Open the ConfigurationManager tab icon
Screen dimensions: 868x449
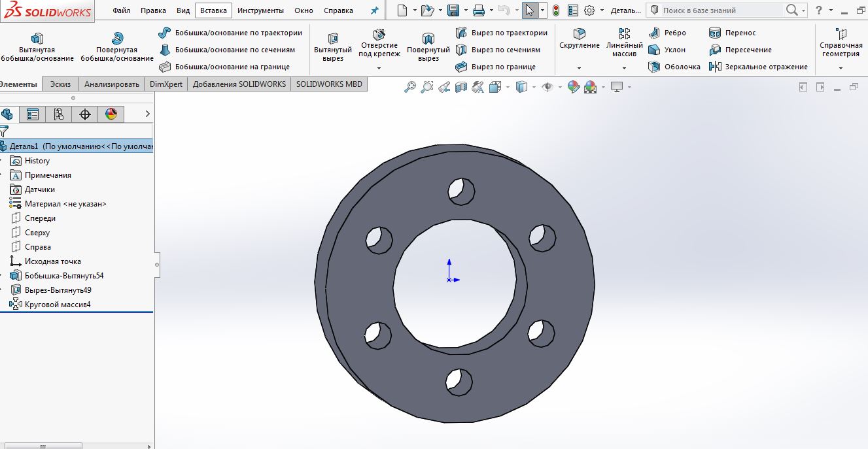(59, 114)
